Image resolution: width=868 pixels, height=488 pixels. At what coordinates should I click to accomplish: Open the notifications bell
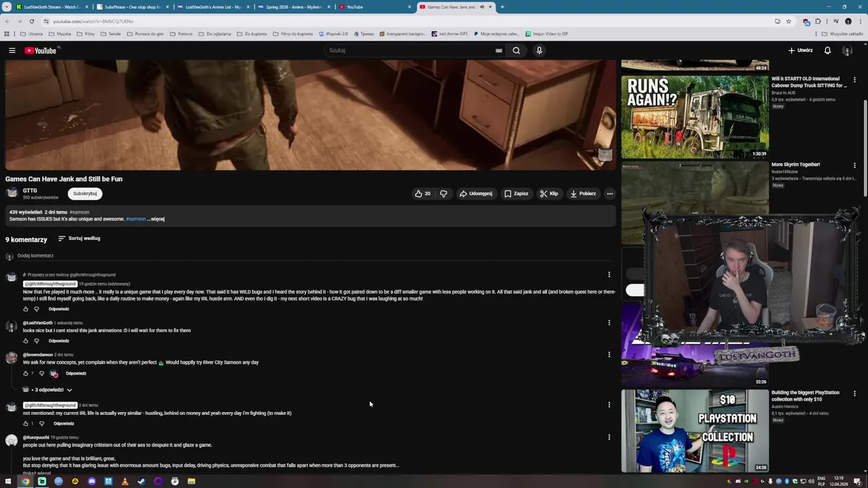827,50
